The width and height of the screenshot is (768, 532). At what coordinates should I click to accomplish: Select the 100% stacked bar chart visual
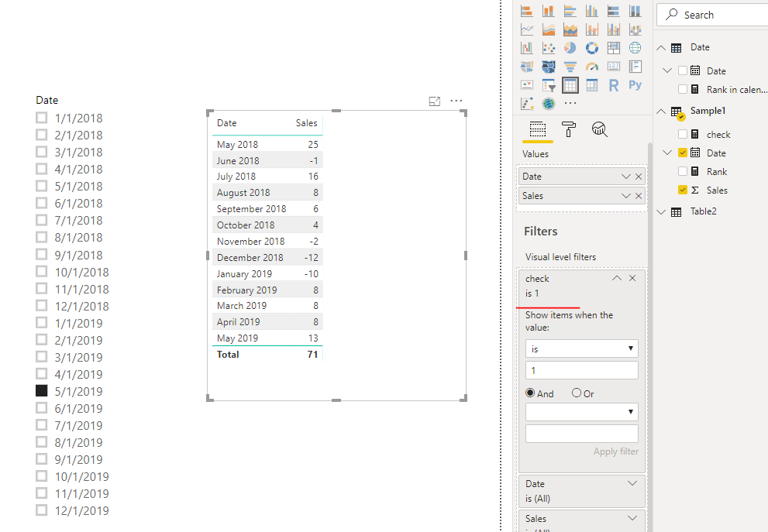[613, 11]
